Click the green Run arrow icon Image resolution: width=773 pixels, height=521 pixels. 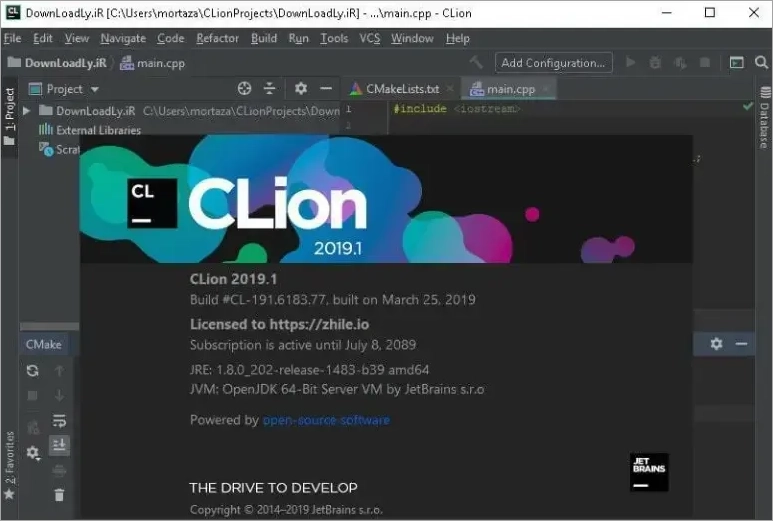(x=630, y=62)
